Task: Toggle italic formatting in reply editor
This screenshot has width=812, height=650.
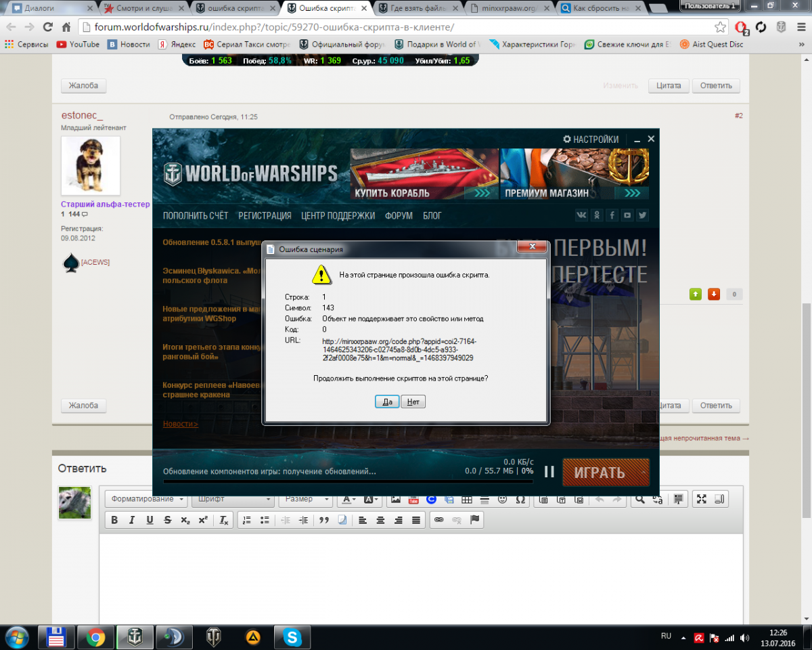Action: [x=132, y=520]
